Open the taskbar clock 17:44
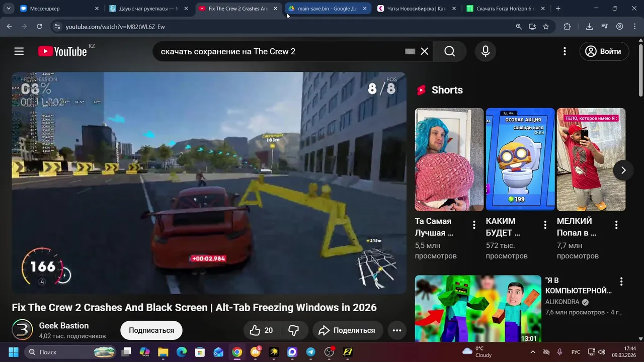The height and width of the screenshot is (362, 644). point(623,352)
